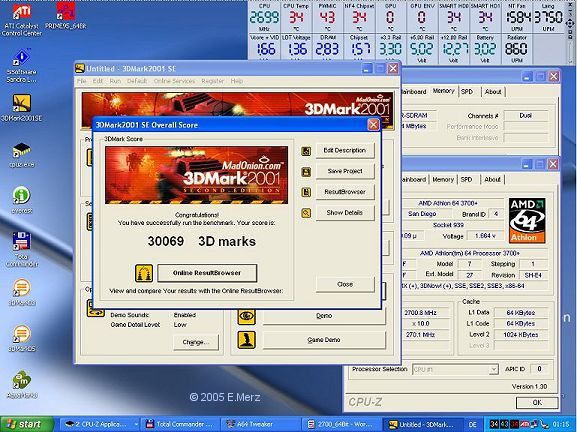The height and width of the screenshot is (432, 577).
Task: Click the DE language indicator in taskbar
Action: point(472,425)
